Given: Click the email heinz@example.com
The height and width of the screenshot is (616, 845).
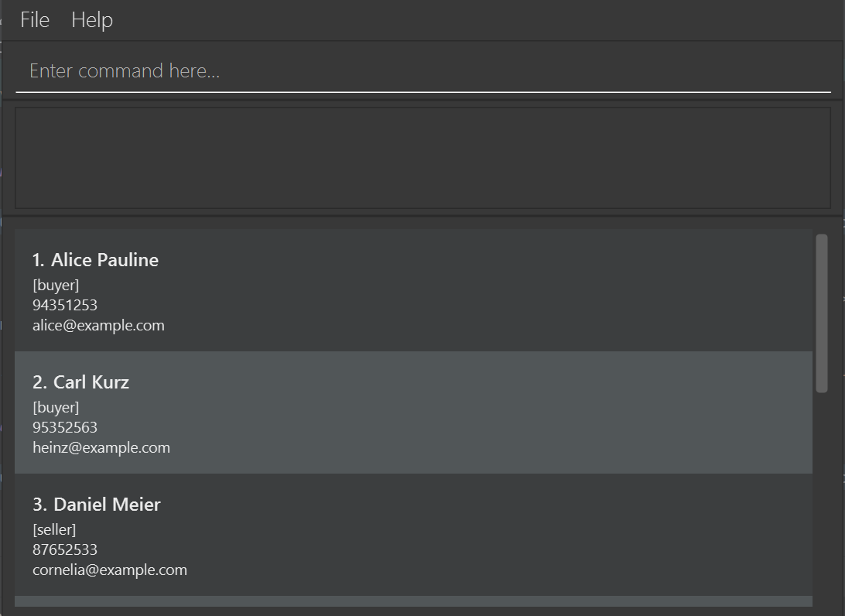Looking at the screenshot, I should [101, 447].
